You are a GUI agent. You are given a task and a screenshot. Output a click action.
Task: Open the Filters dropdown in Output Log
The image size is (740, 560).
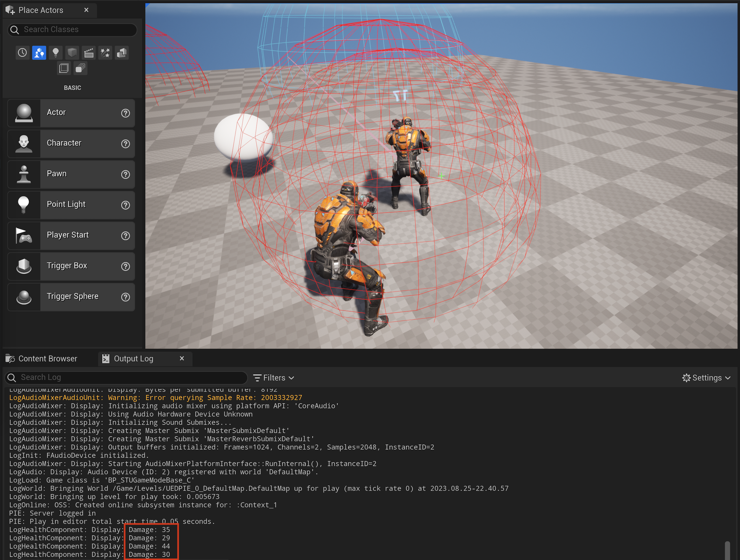pyautogui.click(x=274, y=378)
